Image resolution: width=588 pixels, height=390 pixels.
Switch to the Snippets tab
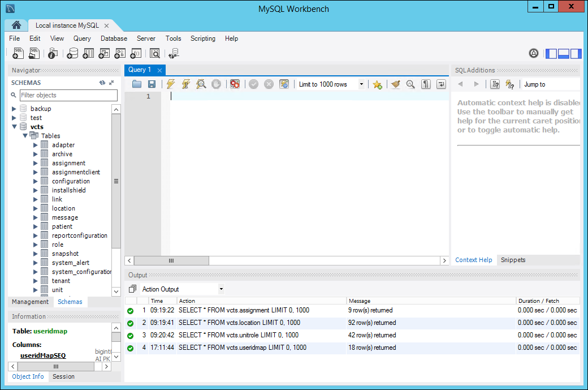pos(513,260)
